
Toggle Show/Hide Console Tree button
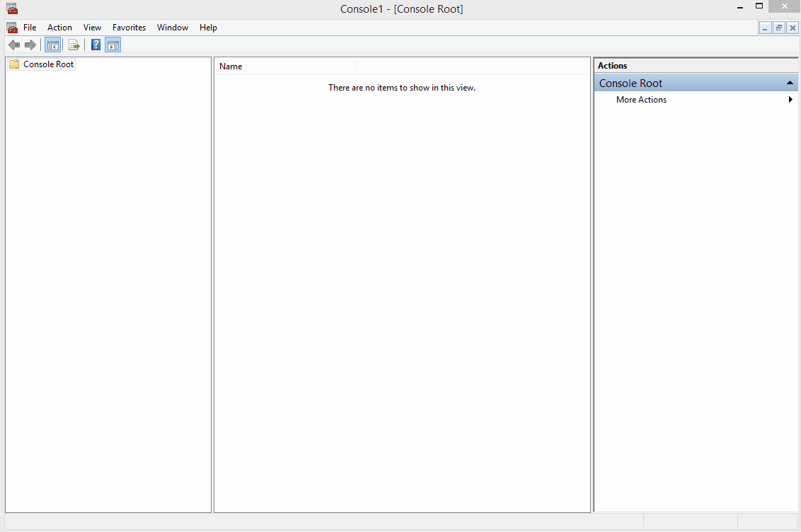click(52, 45)
